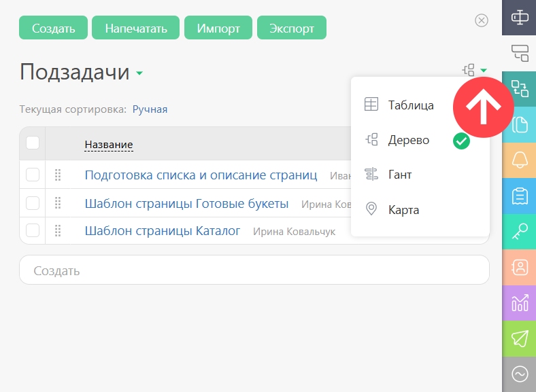Screen dimensions: 536x392
Task: Open the purple chart analytics icon
Action: [x=519, y=303]
